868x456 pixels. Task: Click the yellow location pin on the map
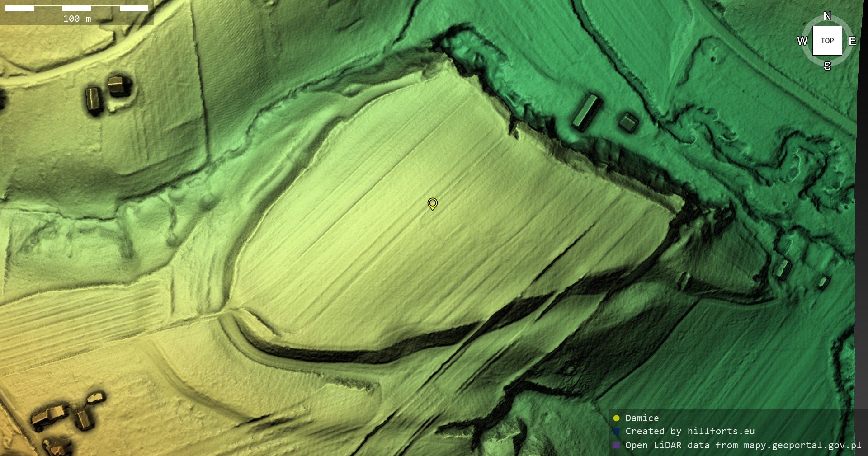point(432,204)
